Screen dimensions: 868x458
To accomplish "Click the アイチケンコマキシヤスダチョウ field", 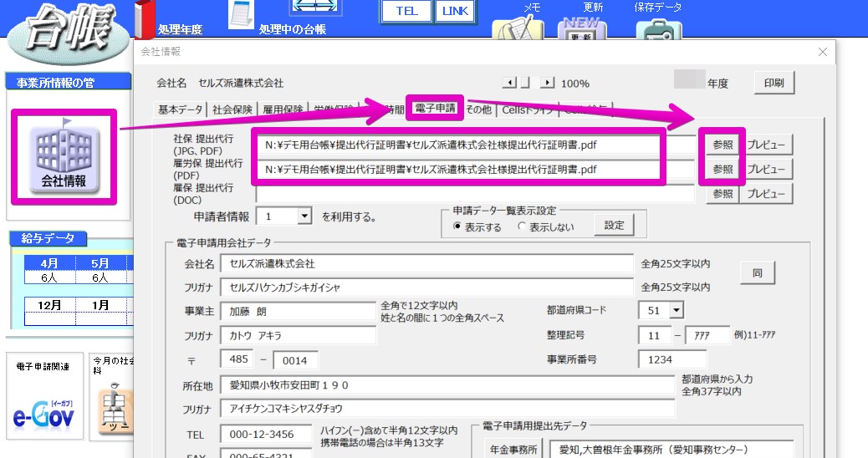I will point(447,408).
